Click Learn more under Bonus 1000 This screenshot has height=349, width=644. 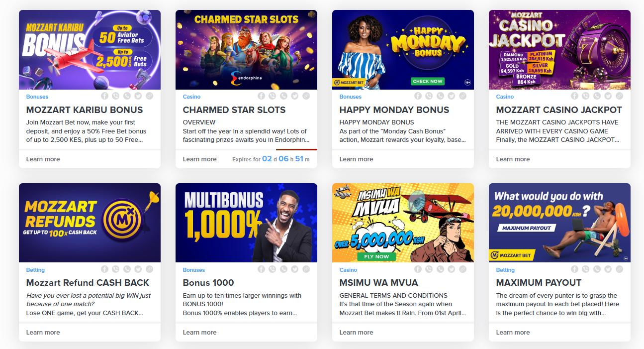tap(199, 333)
